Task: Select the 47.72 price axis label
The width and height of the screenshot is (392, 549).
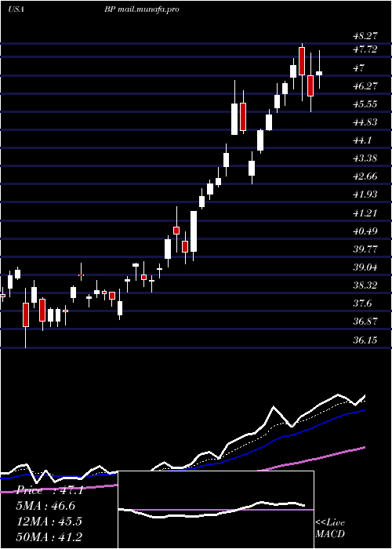Action: tap(365, 49)
